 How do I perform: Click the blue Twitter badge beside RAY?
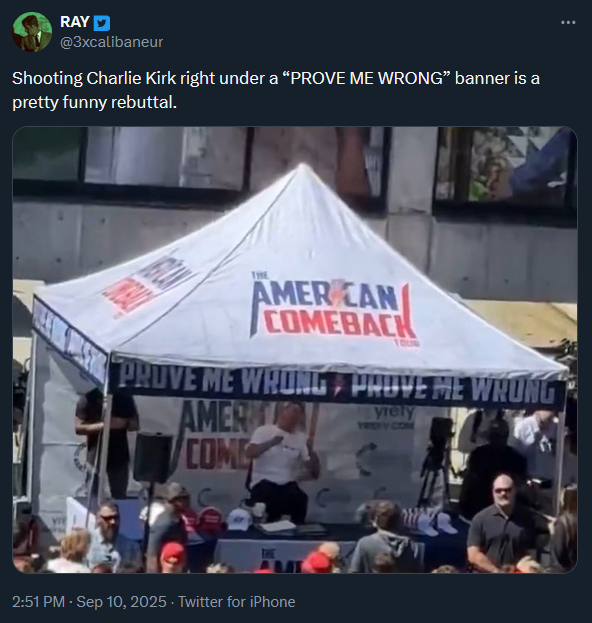coord(102,23)
